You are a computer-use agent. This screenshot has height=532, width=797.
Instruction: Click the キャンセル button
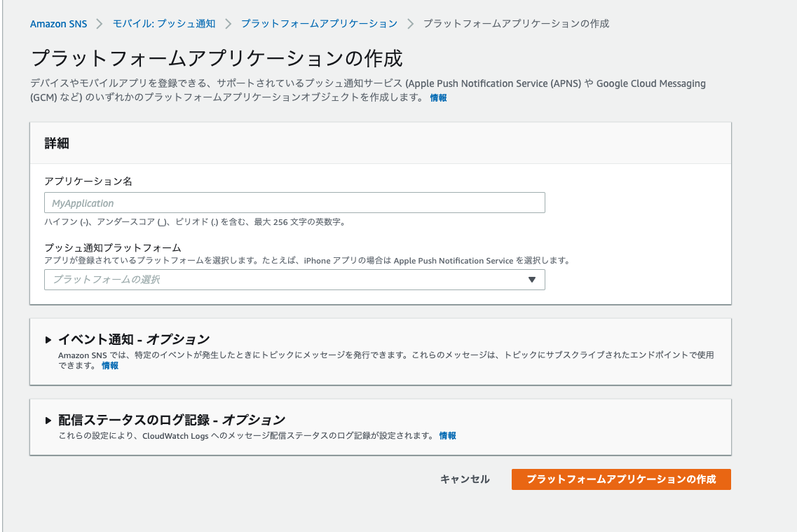(464, 479)
